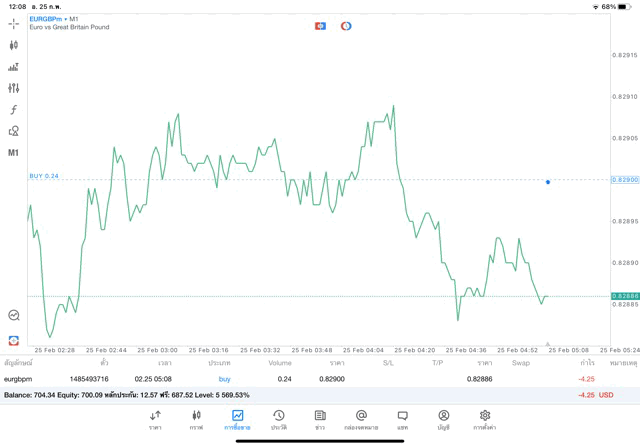Tap the BUY 0.24 order line label

(x=44, y=176)
